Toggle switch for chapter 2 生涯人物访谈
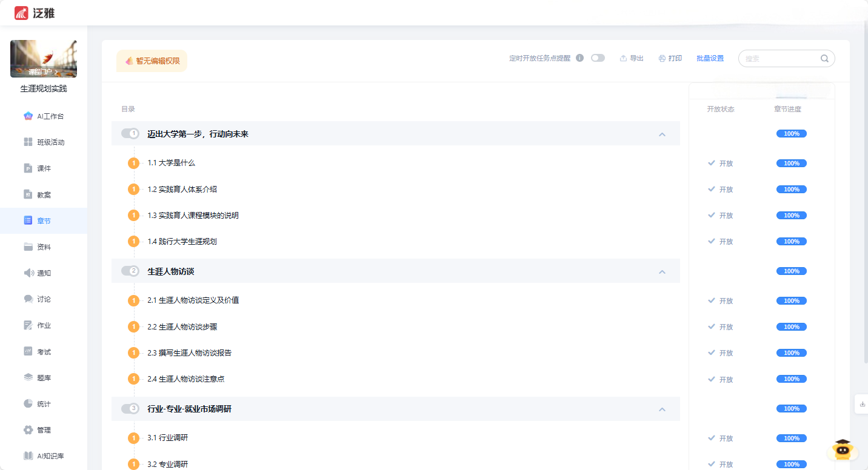This screenshot has height=470, width=868. (130, 271)
